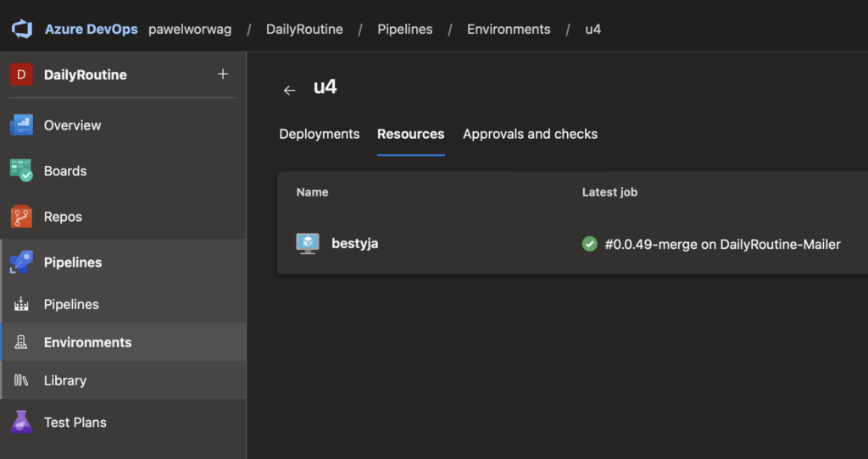Click the Azure DevOps logo icon
The image size is (868, 459).
pyautogui.click(x=21, y=29)
